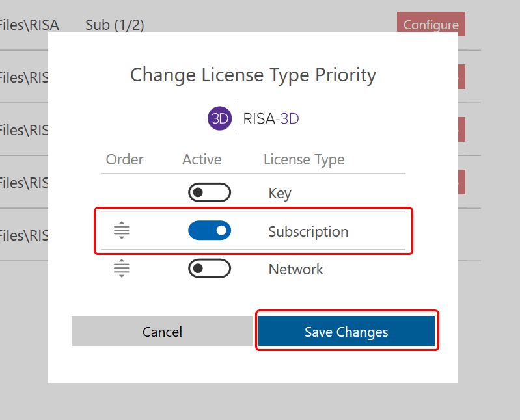
Task: Click Save Changes button
Action: [346, 332]
